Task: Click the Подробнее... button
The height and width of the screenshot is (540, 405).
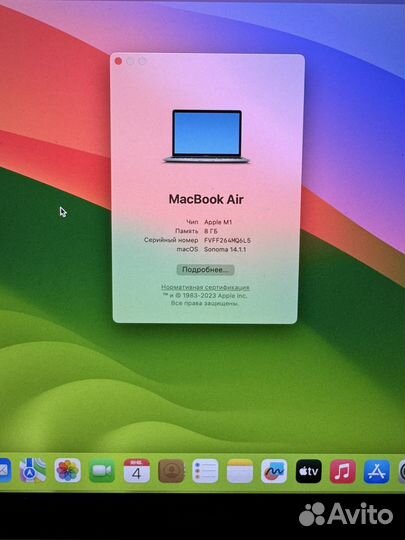Action: pos(205,270)
